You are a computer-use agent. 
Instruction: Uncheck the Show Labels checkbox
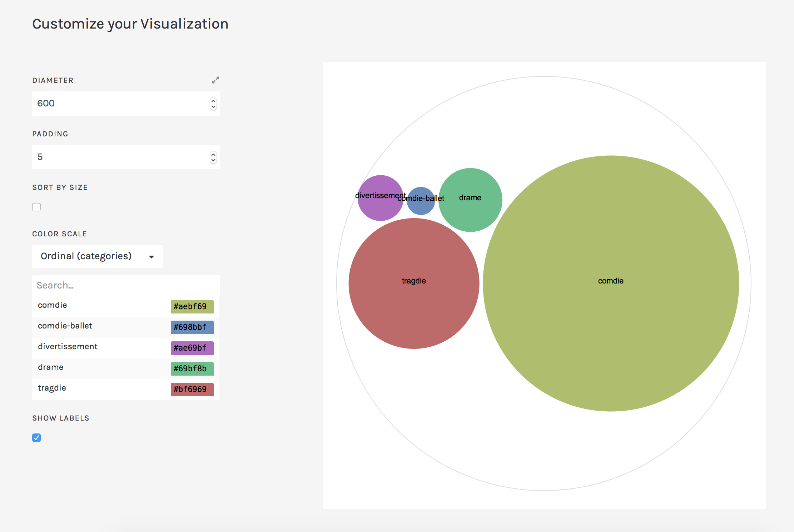36,438
